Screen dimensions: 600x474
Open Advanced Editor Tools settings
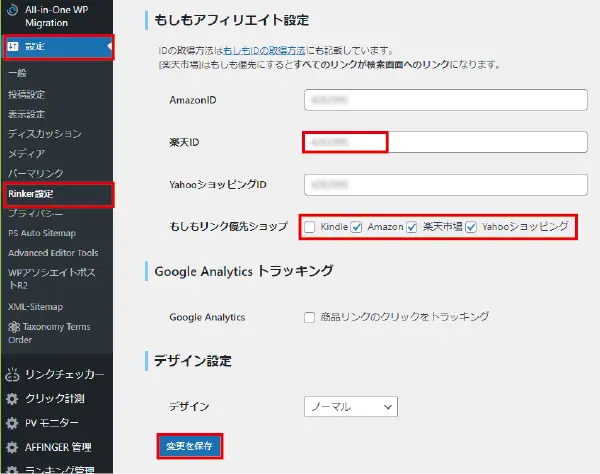pos(53,253)
